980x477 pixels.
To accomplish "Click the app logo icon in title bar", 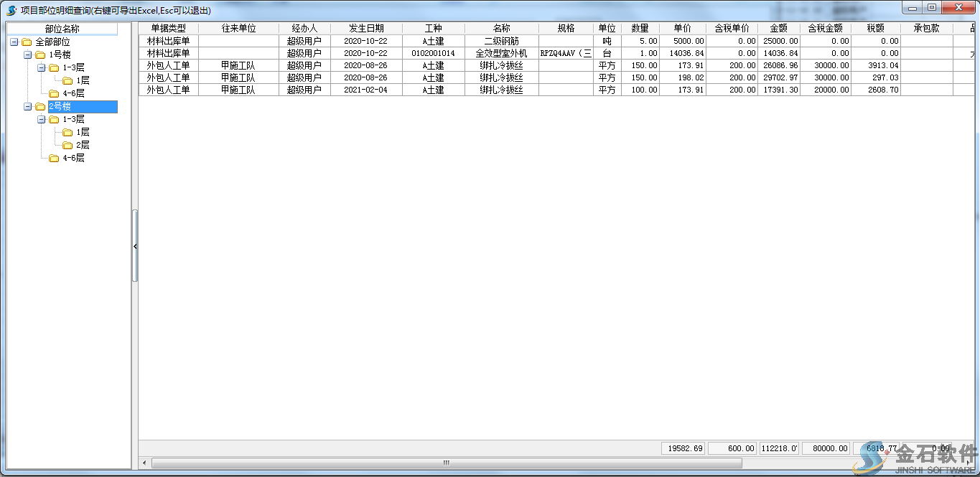I will (11, 10).
